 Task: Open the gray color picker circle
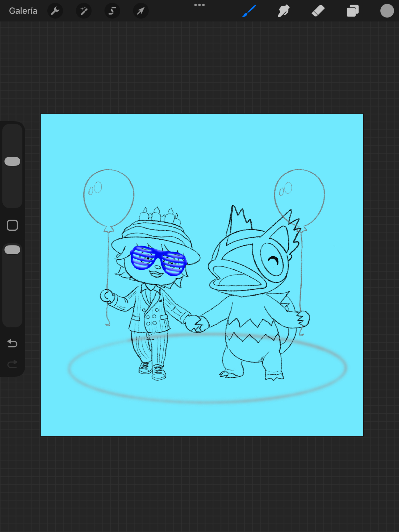pyautogui.click(x=387, y=11)
